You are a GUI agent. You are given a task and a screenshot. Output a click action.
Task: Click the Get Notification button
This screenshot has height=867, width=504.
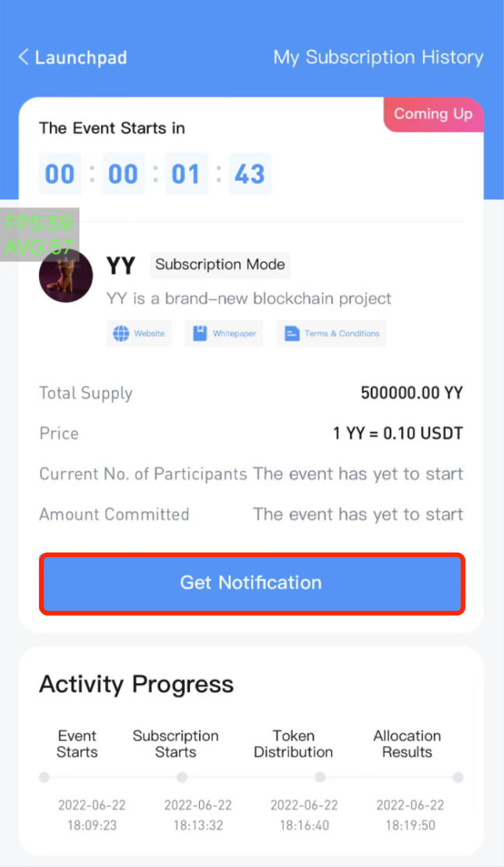point(252,583)
